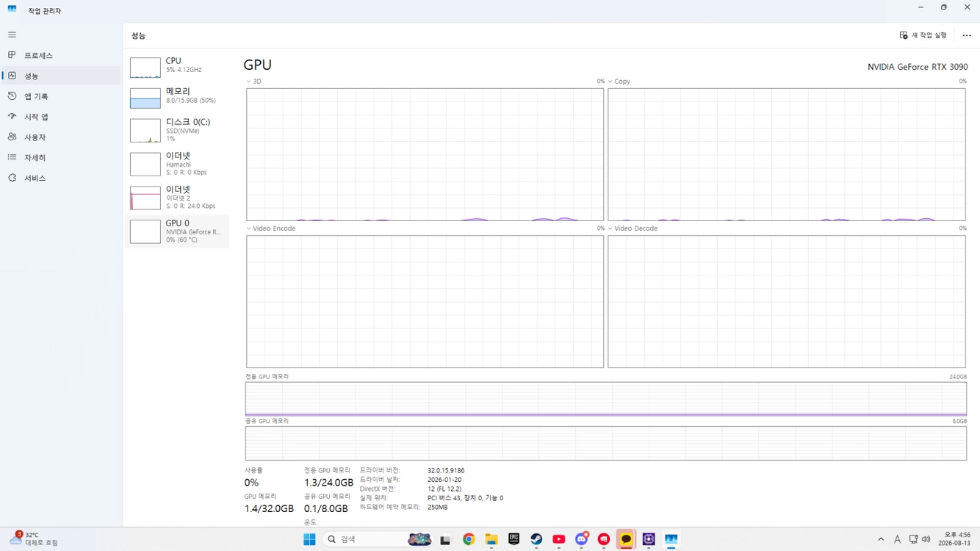This screenshot has height=551, width=980.
Task: Open the 프로세스 (Processes) page
Action: pos(61,56)
